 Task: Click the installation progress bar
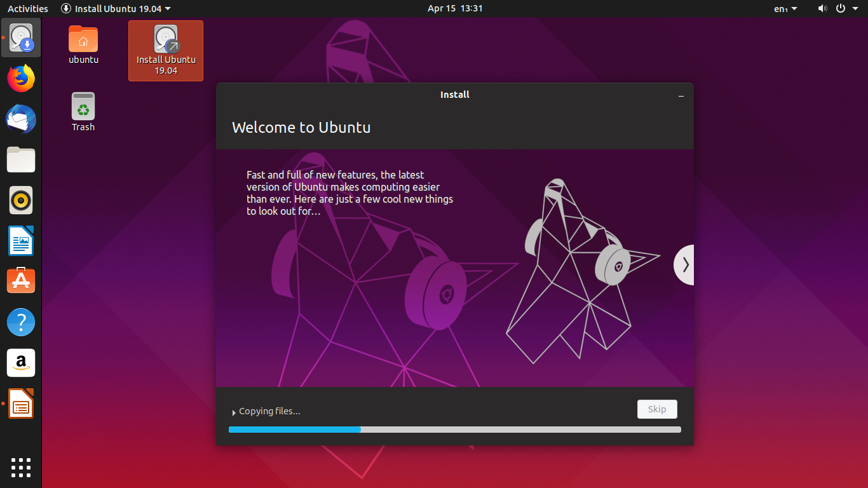[455, 430]
